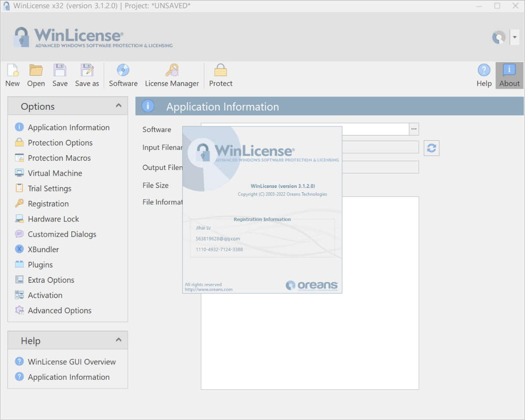Click the Protect padlock icon
Viewport: 525px width, 420px height.
click(220, 70)
